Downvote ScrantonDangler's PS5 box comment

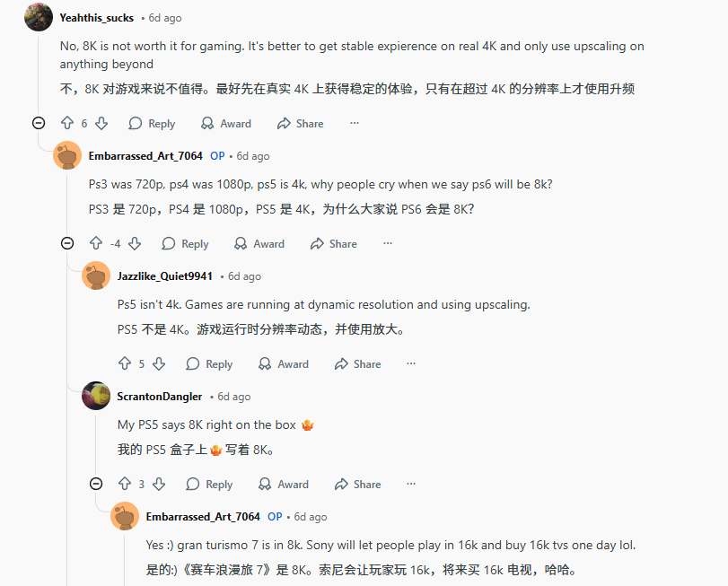click(x=159, y=485)
